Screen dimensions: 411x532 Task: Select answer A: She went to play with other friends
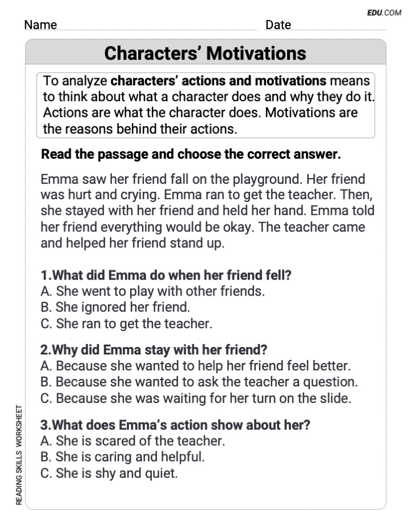click(152, 291)
